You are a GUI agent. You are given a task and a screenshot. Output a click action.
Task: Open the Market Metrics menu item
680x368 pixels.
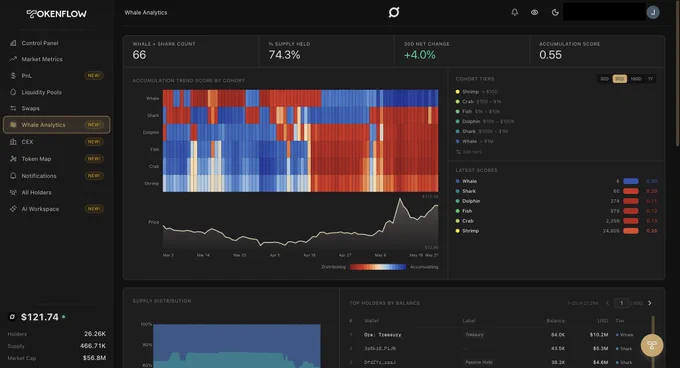pyautogui.click(x=56, y=59)
